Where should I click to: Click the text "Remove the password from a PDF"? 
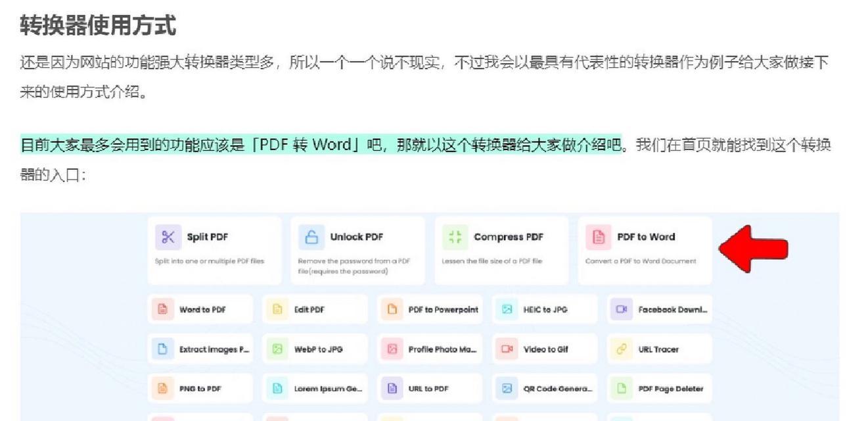point(354,261)
